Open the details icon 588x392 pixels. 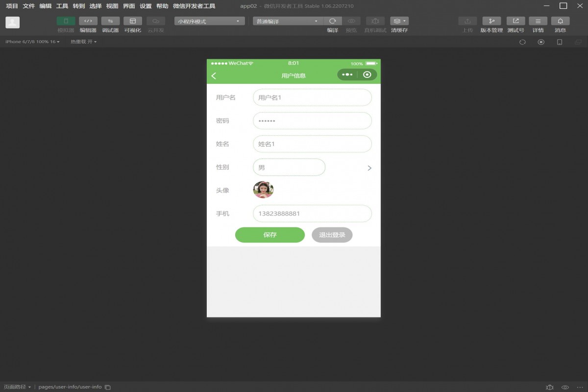pyautogui.click(x=538, y=21)
